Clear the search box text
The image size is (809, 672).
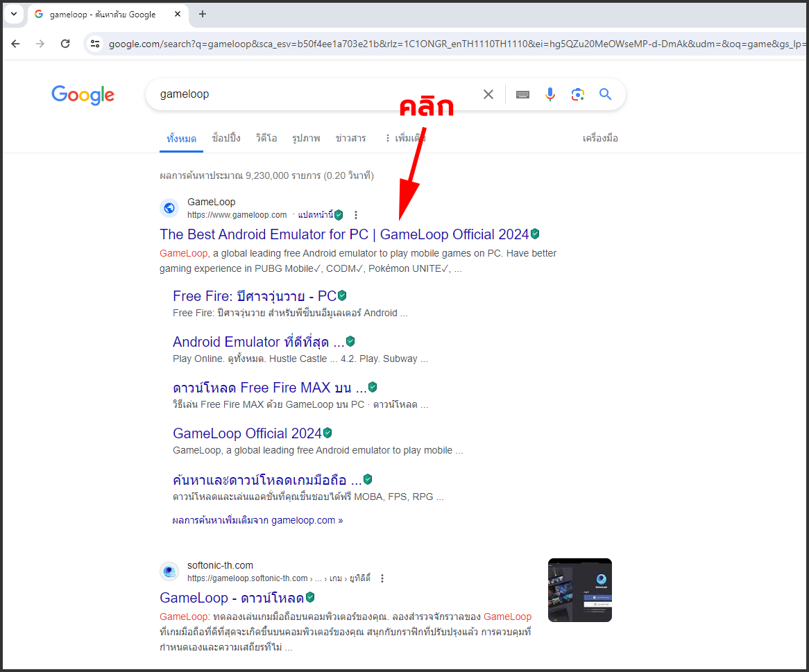(488, 94)
